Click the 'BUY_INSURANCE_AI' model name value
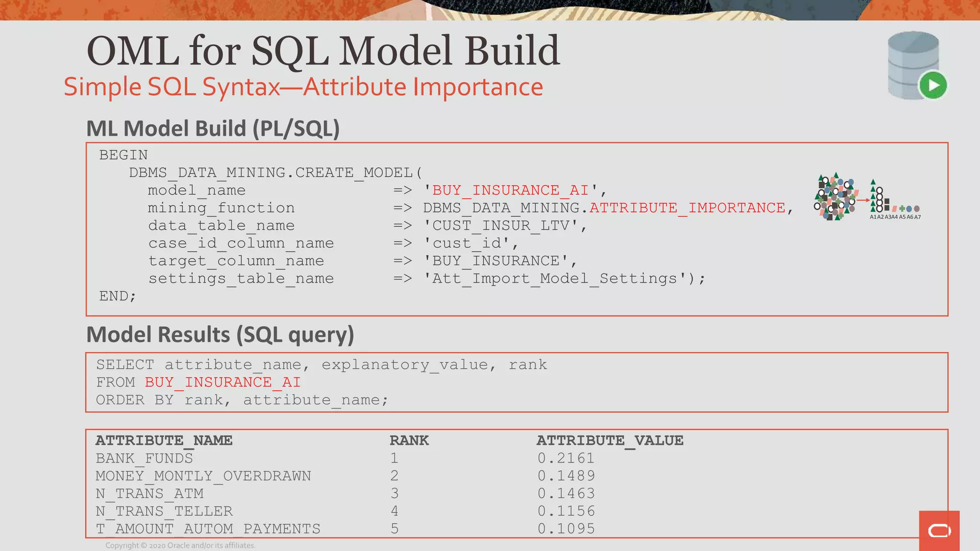The width and height of the screenshot is (980, 551). tap(511, 190)
